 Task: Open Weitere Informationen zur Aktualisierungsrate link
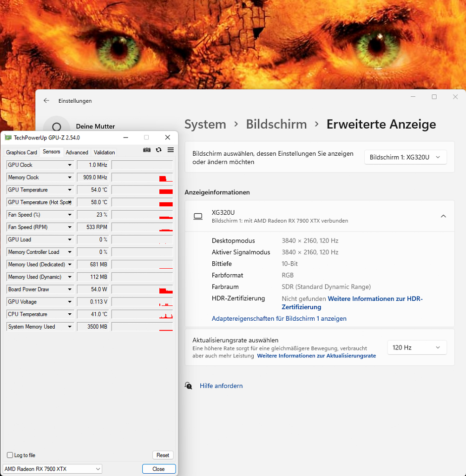pyautogui.click(x=316, y=356)
